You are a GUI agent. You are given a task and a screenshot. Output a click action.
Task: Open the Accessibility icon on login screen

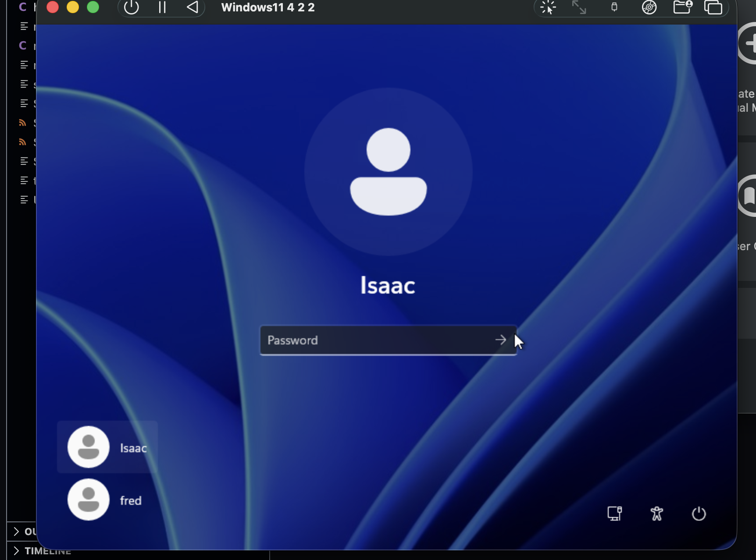pos(656,514)
